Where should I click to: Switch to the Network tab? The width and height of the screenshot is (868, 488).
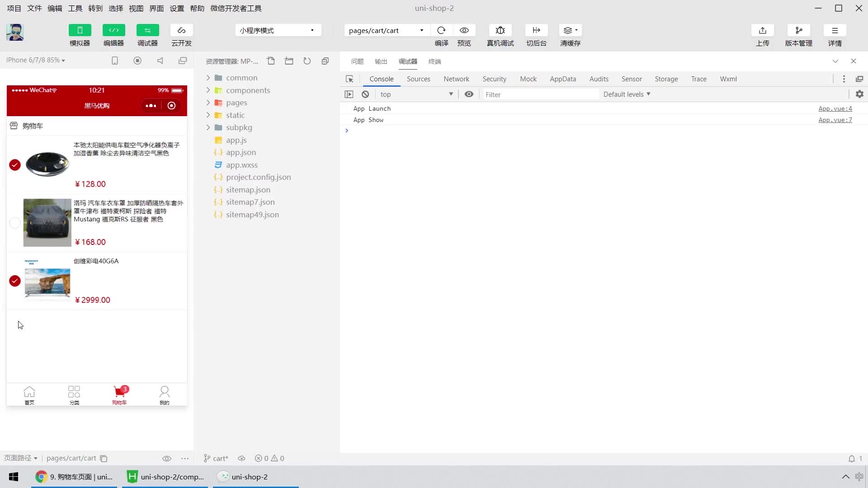point(457,79)
